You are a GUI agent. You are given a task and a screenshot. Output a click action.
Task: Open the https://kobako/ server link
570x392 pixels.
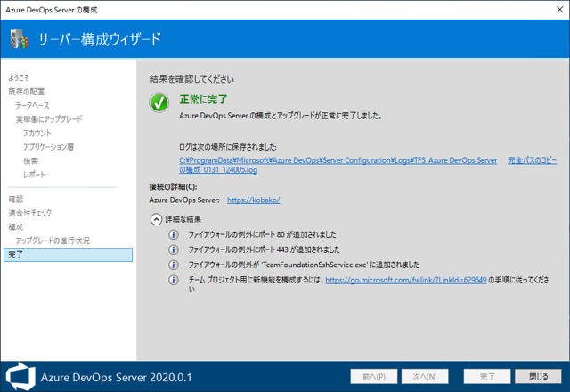click(x=253, y=200)
